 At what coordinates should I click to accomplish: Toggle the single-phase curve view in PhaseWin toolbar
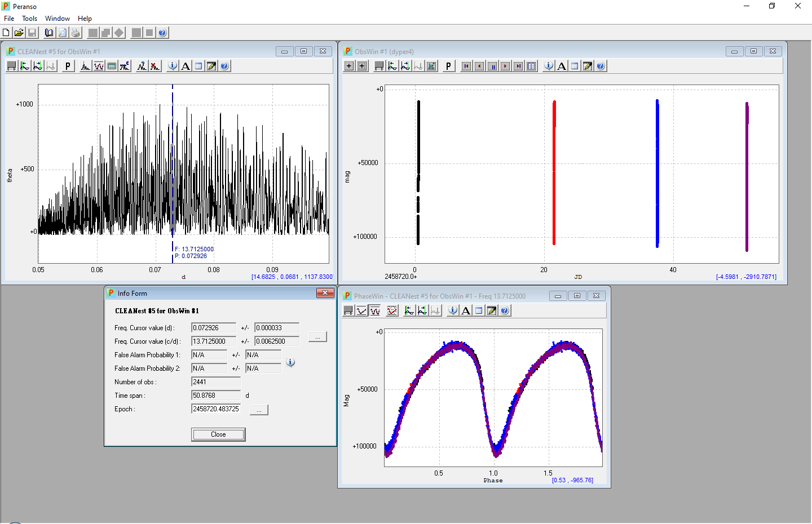pyautogui.click(x=362, y=310)
